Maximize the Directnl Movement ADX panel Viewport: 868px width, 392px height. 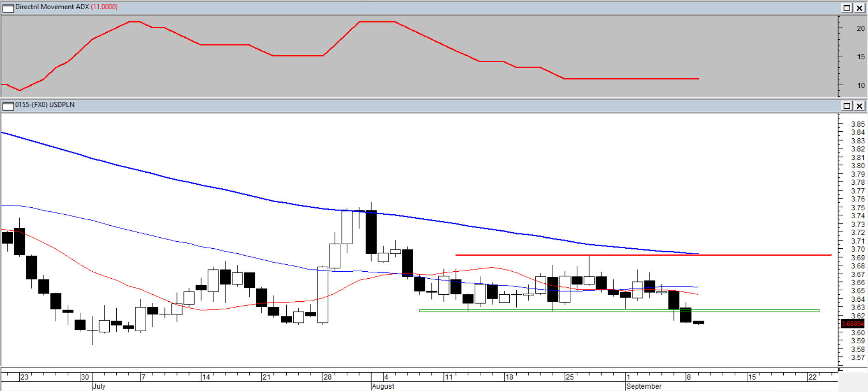[847, 8]
